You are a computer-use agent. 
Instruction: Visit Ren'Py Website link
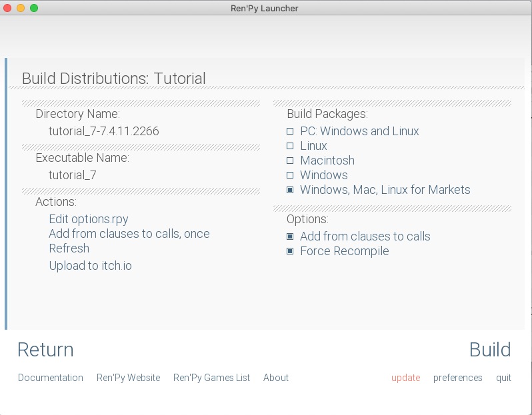128,378
